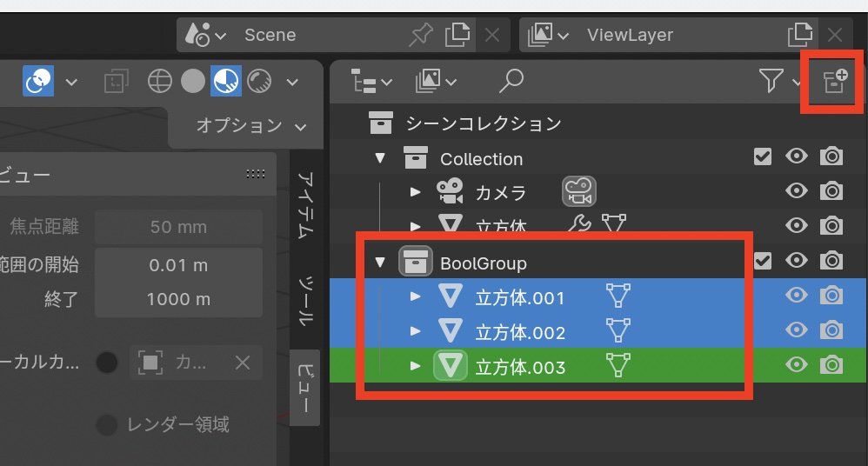This screenshot has width=868, height=466.
Task: Pin the Scene with the pin icon
Action: [421, 35]
